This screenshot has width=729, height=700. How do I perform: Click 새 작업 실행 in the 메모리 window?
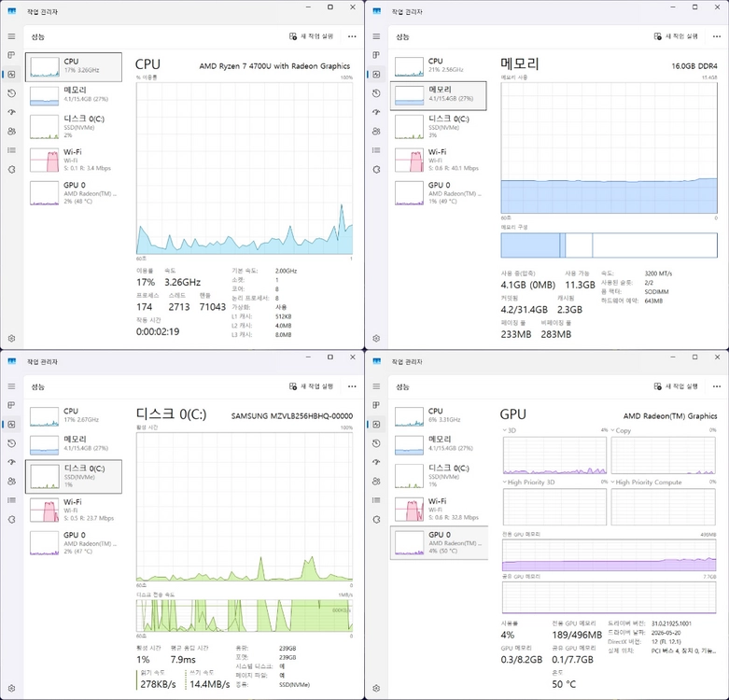676,36
